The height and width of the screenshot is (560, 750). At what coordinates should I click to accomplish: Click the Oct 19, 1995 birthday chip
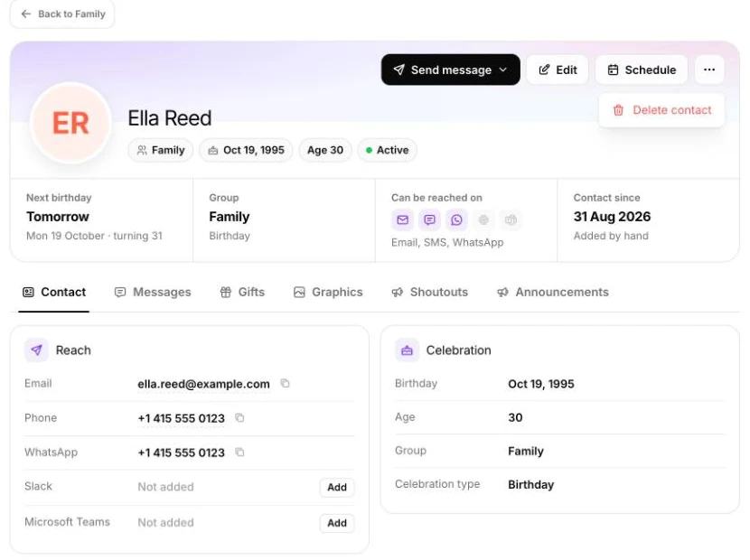(x=246, y=150)
